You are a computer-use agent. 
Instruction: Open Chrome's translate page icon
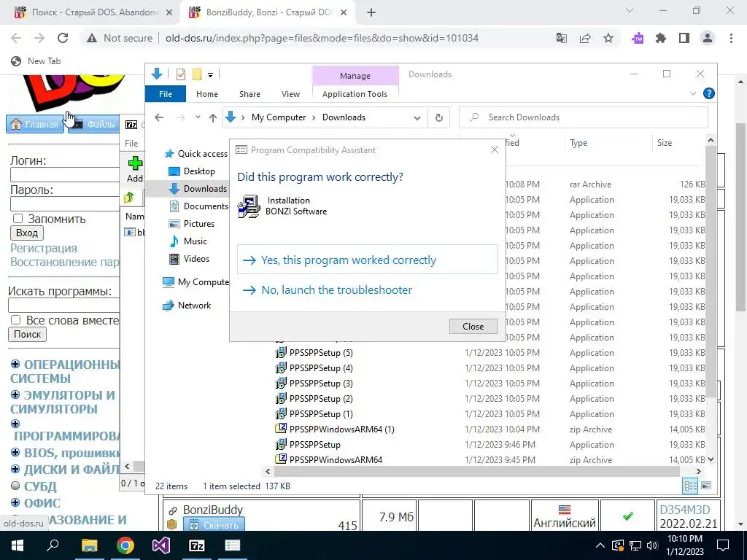(x=562, y=38)
